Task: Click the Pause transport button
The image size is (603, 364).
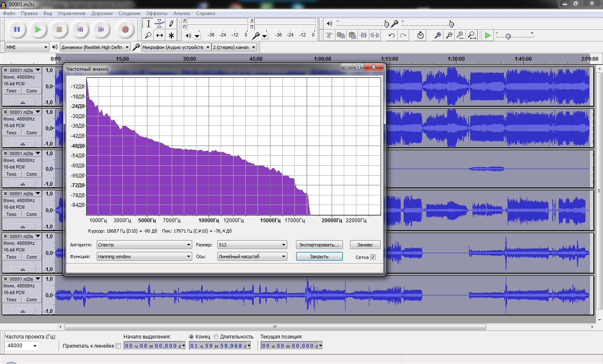Action: [x=17, y=29]
